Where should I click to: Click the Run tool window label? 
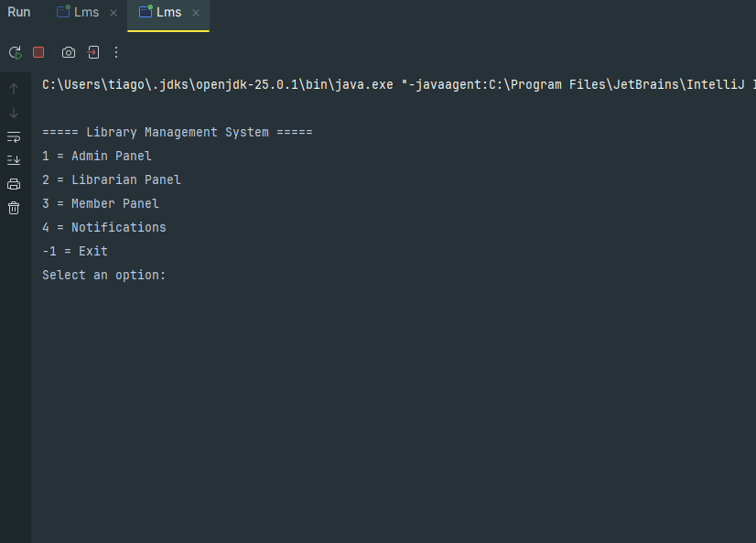tap(19, 12)
